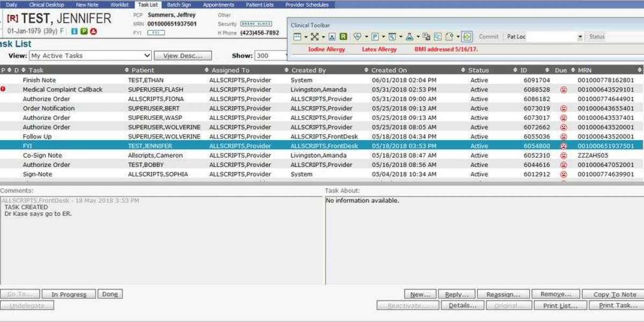Click the Done button

[x=110, y=294]
